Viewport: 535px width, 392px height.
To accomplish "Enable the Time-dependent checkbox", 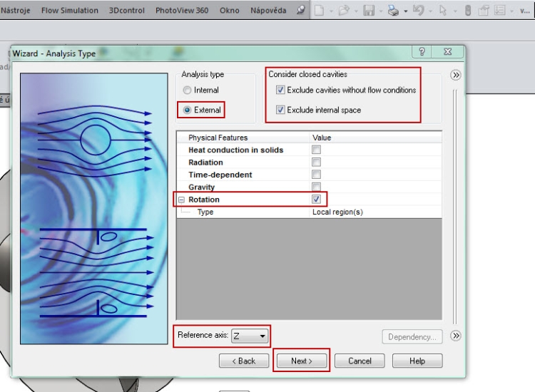I will [316, 175].
